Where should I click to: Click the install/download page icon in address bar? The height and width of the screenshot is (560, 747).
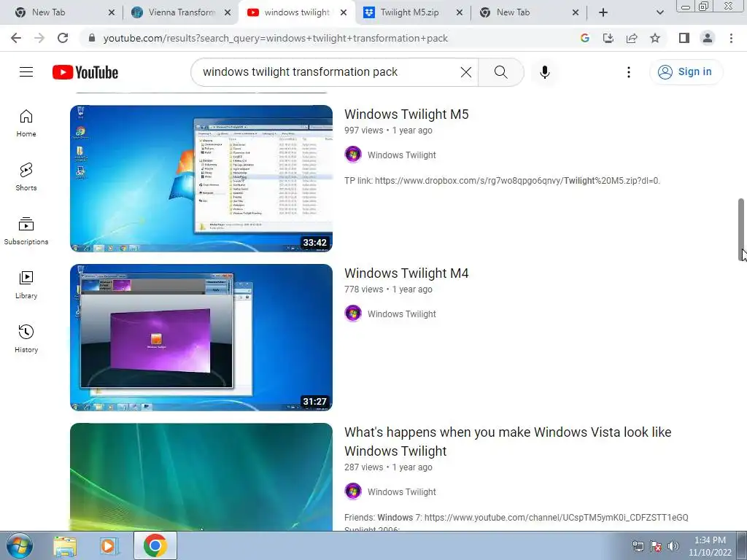[608, 38]
